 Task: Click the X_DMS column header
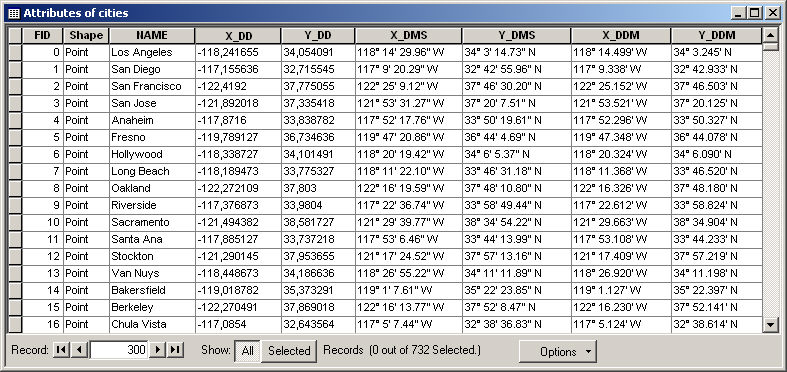[409, 36]
